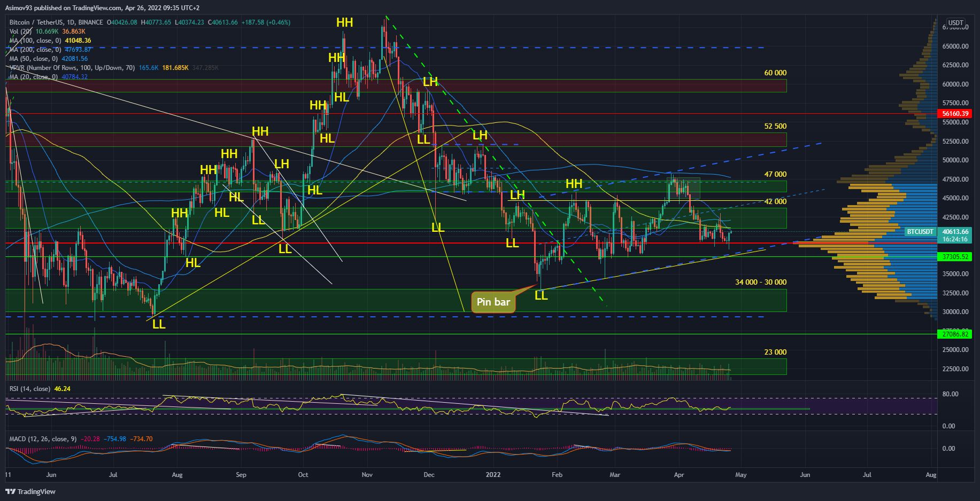Click the 34 000 - 30 000 zone label
The height and width of the screenshot is (501, 980).
[x=760, y=282]
